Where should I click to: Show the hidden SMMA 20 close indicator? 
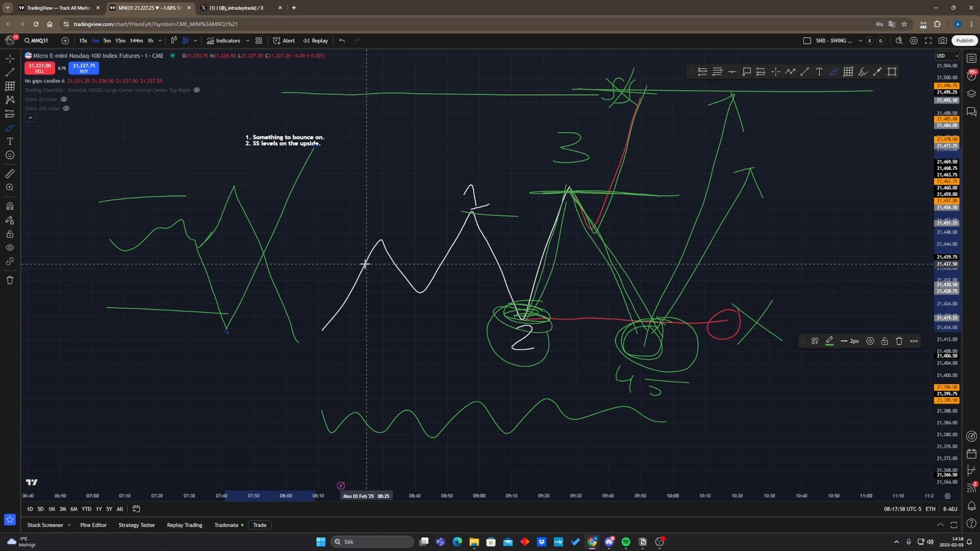pyautogui.click(x=64, y=99)
